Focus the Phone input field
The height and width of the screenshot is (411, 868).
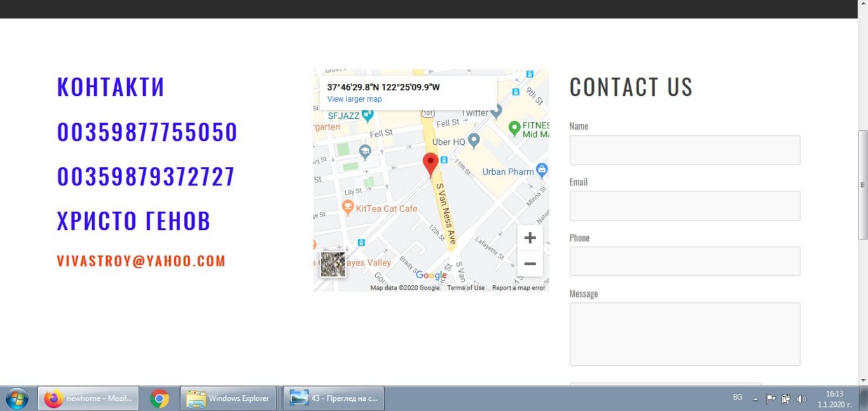tap(685, 261)
